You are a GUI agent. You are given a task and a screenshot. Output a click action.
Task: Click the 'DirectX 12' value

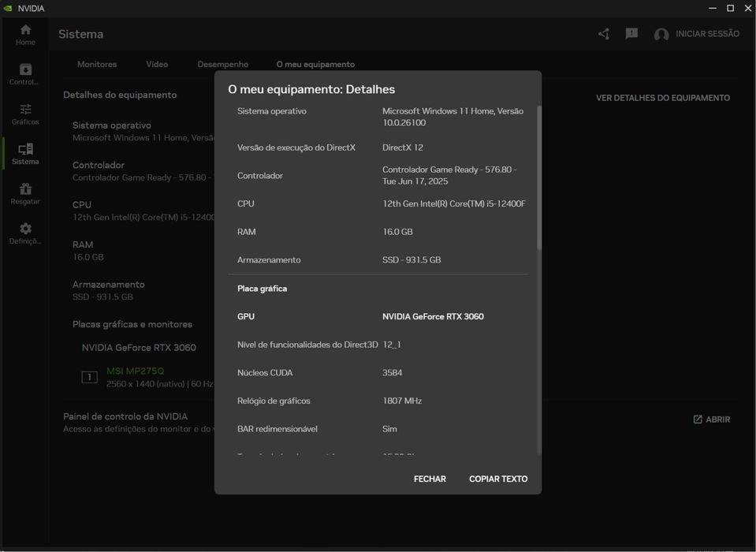coord(403,147)
